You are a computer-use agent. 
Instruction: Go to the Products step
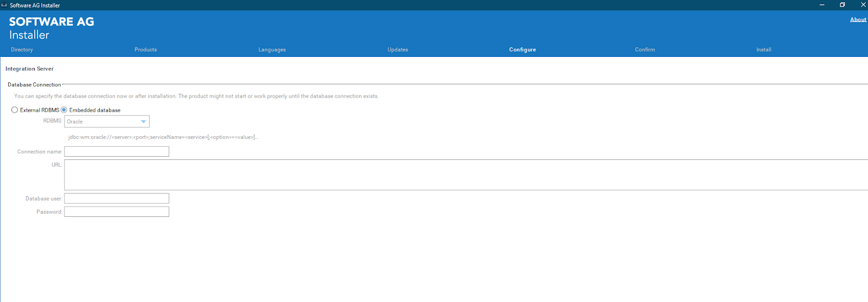pos(145,49)
